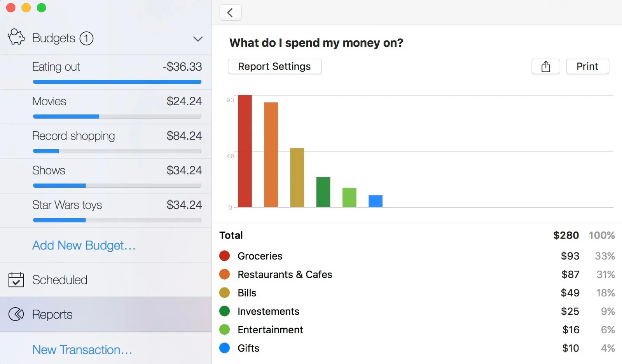This screenshot has height=364, width=622.
Task: Click the orange Restaurants bar in chart
Action: click(x=271, y=155)
